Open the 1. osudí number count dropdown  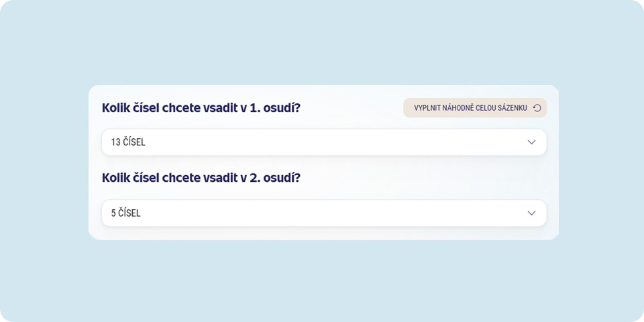324,142
